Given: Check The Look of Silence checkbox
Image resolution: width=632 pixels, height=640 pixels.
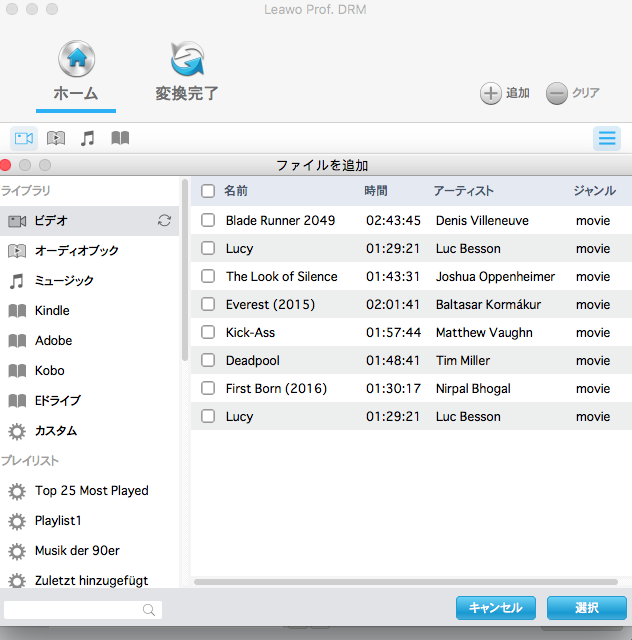Looking at the screenshot, I should tap(208, 276).
